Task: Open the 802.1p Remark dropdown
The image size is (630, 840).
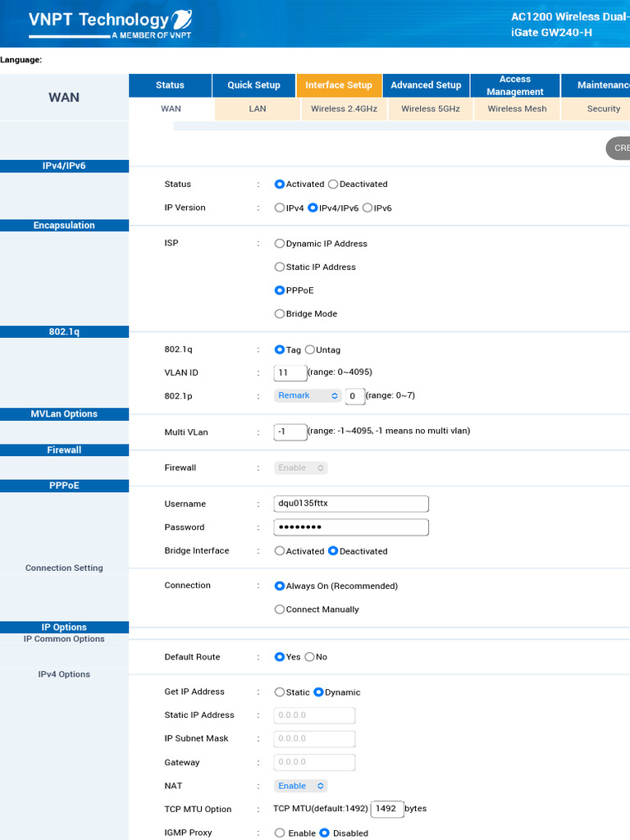Action: [x=308, y=396]
